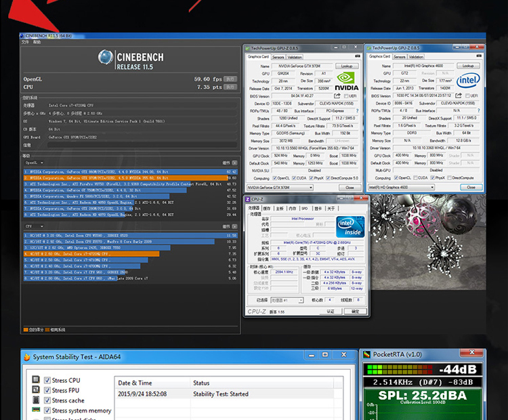Click the 确定 button in CPU-Z
This screenshot has height=420, width=508.
click(355, 312)
